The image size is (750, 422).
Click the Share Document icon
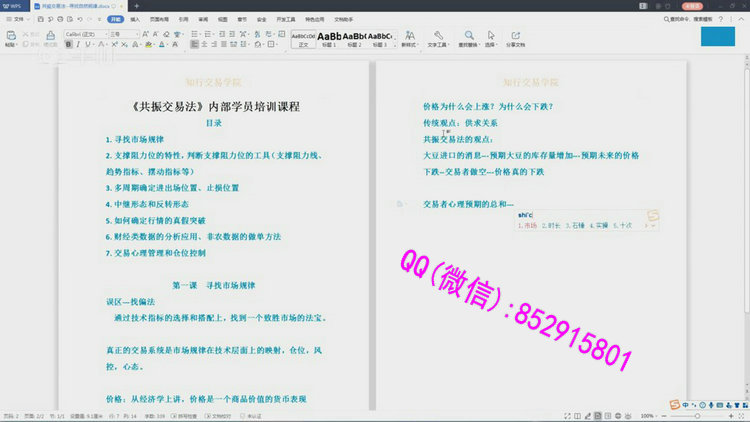tap(515, 38)
